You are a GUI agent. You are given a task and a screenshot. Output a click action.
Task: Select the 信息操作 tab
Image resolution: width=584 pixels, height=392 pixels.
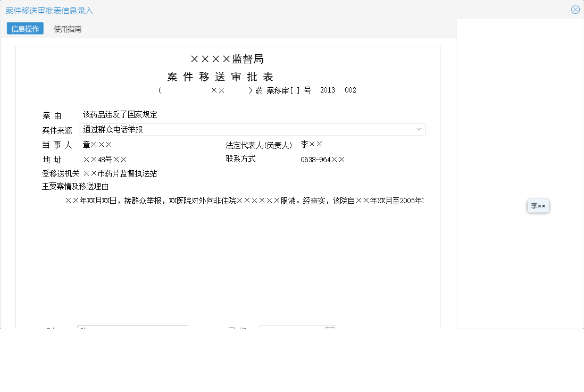pyautogui.click(x=24, y=28)
